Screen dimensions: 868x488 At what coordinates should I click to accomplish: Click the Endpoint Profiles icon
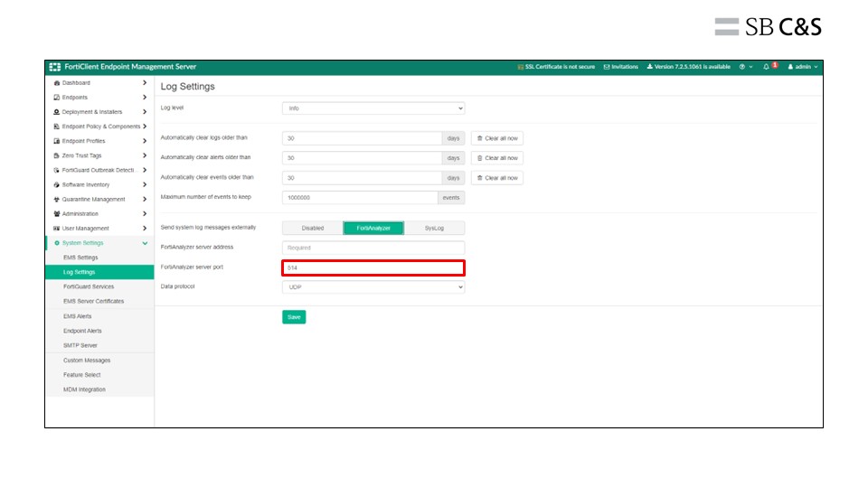pyautogui.click(x=56, y=141)
